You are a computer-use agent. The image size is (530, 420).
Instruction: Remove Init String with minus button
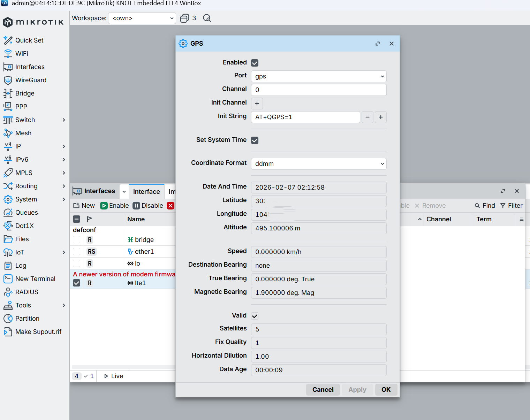coord(368,117)
